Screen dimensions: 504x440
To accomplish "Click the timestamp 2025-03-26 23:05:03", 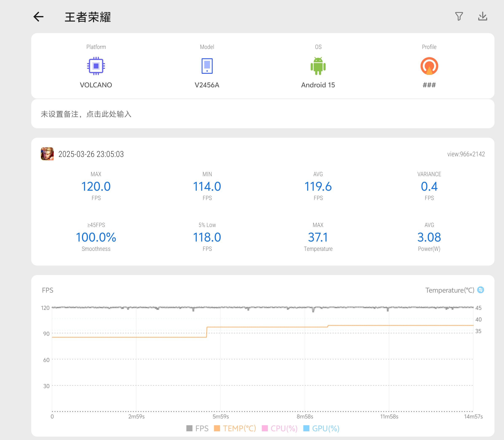I will click(91, 154).
